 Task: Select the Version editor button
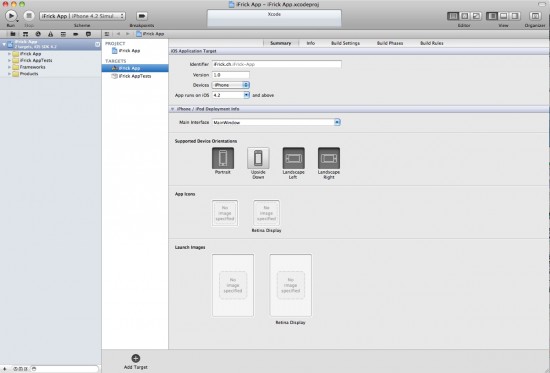[x=476, y=16]
